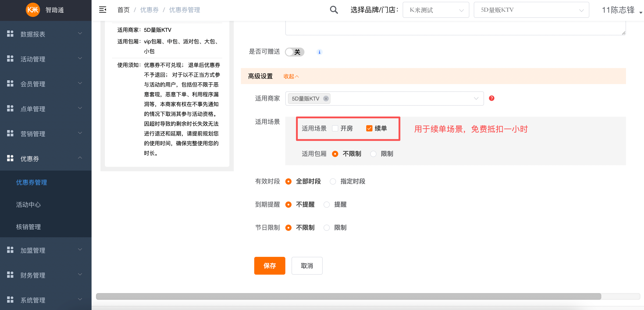Open search with magnifier icon
The height and width of the screenshot is (310, 644).
click(334, 10)
